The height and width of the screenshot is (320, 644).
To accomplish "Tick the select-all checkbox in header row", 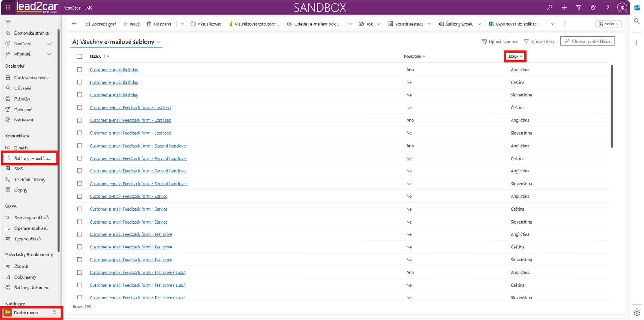I will click(x=79, y=57).
